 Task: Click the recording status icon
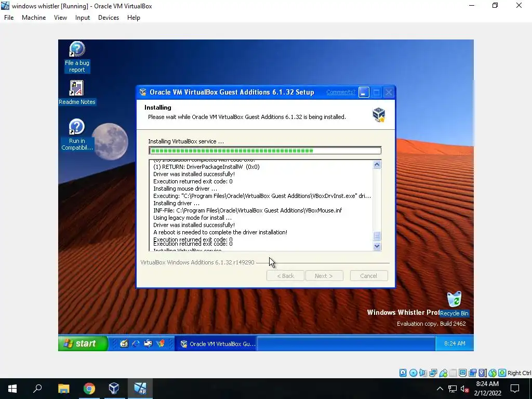[x=473, y=373]
